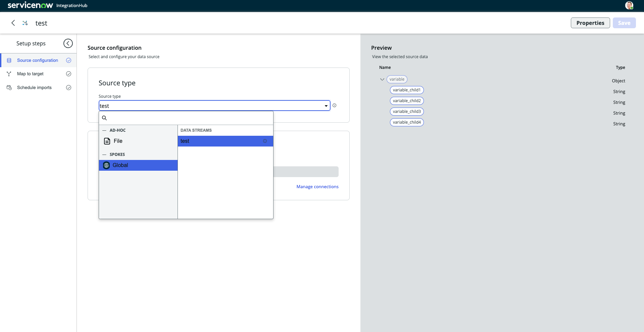This screenshot has height=332, width=644.
Task: Open the user avatar menu
Action: 629,5
